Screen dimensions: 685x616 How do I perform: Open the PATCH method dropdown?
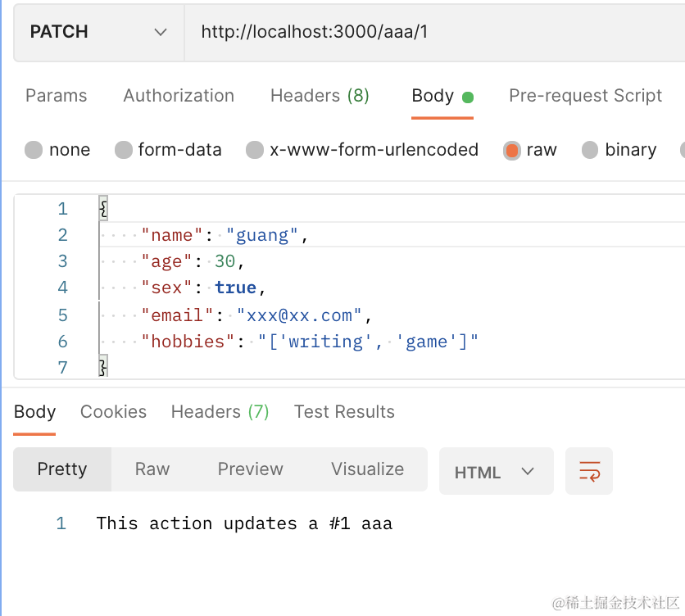98,33
